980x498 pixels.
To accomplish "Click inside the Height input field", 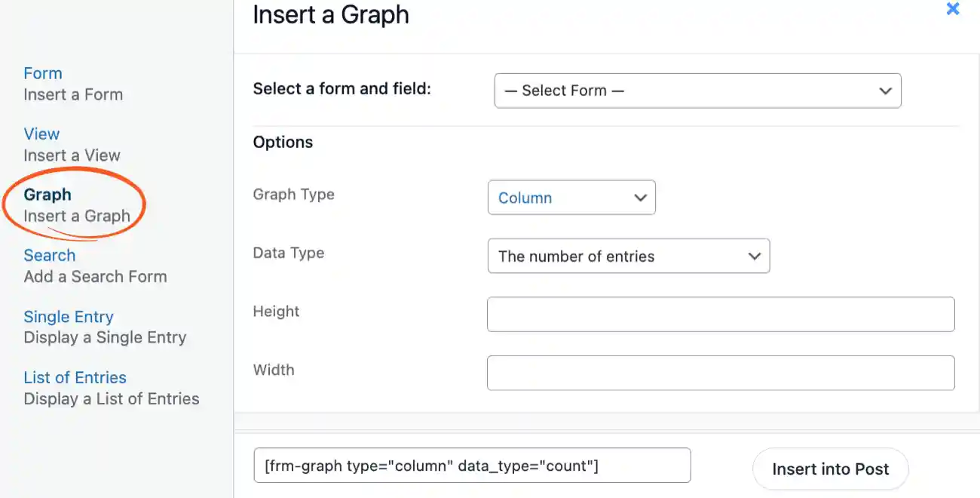I will [721, 314].
